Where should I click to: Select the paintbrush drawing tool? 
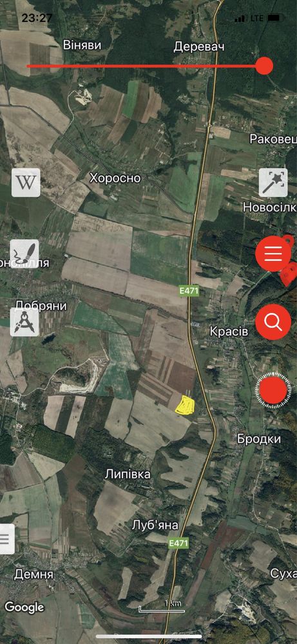pyautogui.click(x=24, y=253)
